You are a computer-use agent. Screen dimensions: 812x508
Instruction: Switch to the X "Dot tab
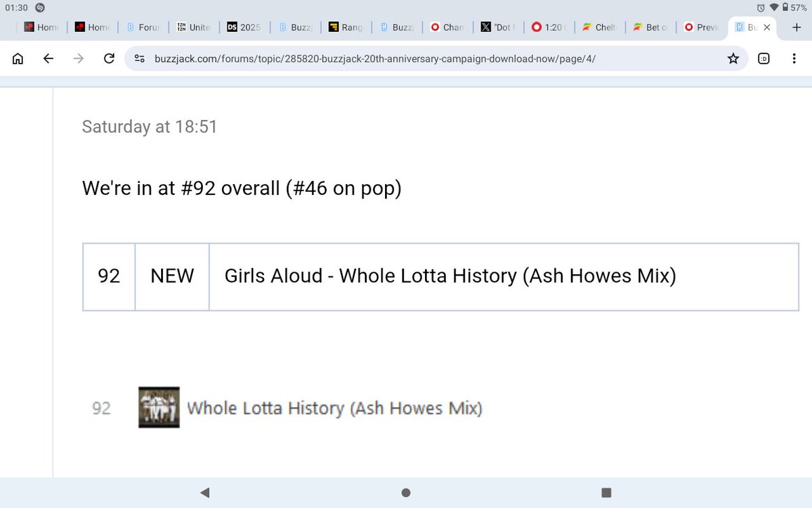[x=497, y=28]
